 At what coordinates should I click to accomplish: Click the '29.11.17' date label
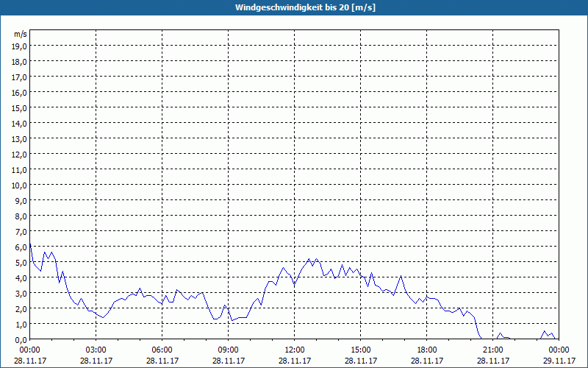tap(559, 361)
